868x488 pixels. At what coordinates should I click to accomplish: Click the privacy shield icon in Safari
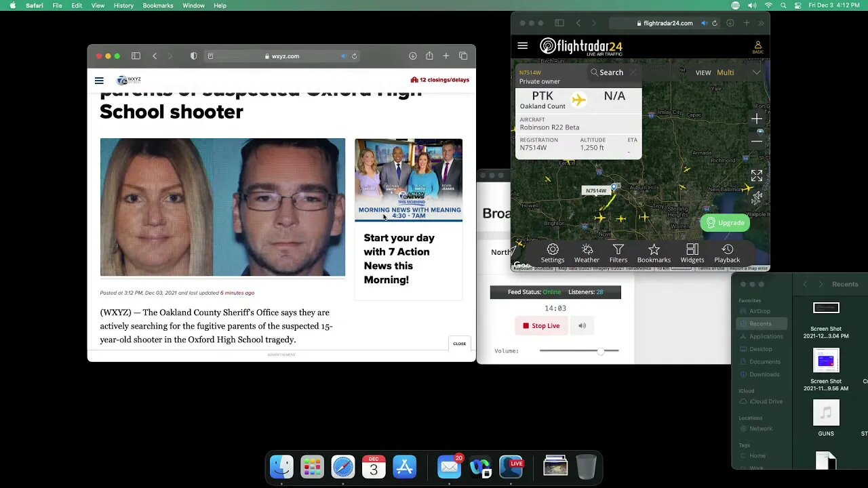click(x=193, y=56)
